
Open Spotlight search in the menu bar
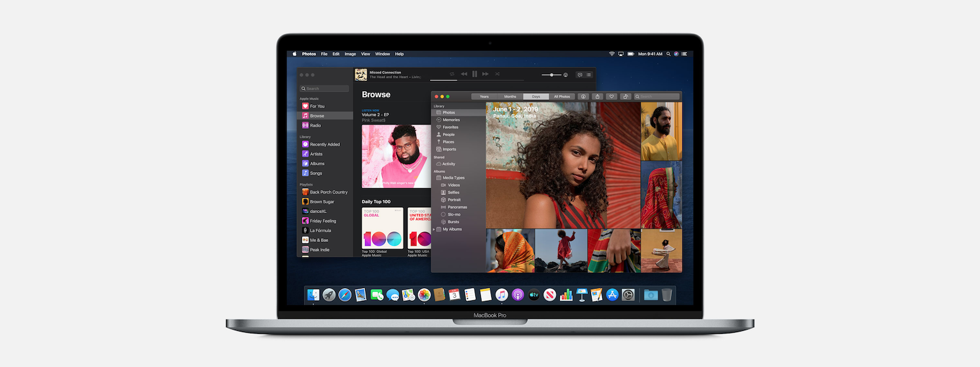(668, 54)
